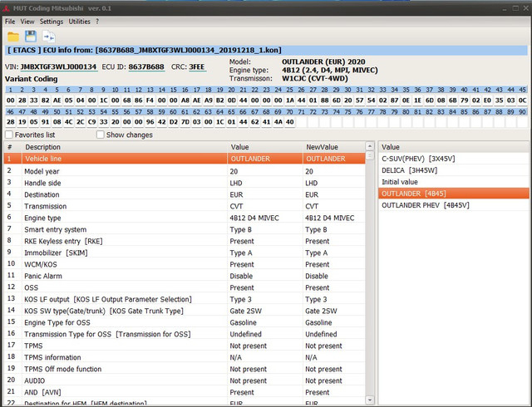This screenshot has height=407, width=532.
Task: Click the export file arrow icon
Action: pos(49,37)
